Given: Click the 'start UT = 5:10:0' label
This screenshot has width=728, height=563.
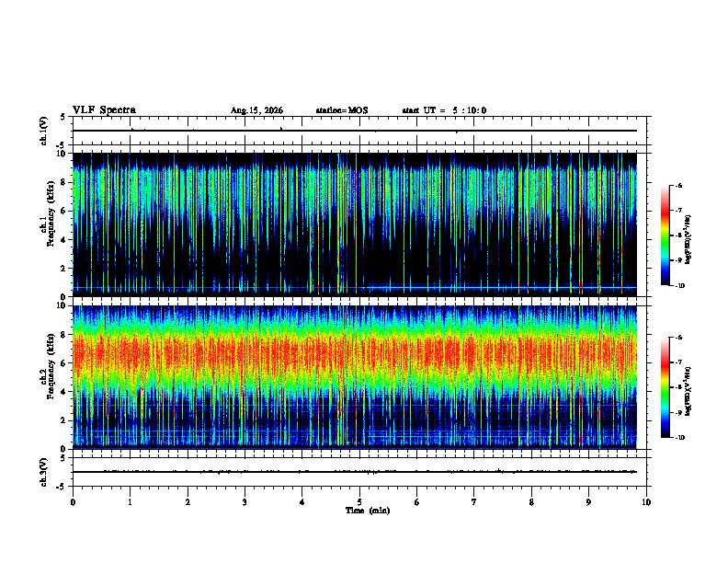Looking at the screenshot, I should [x=444, y=110].
